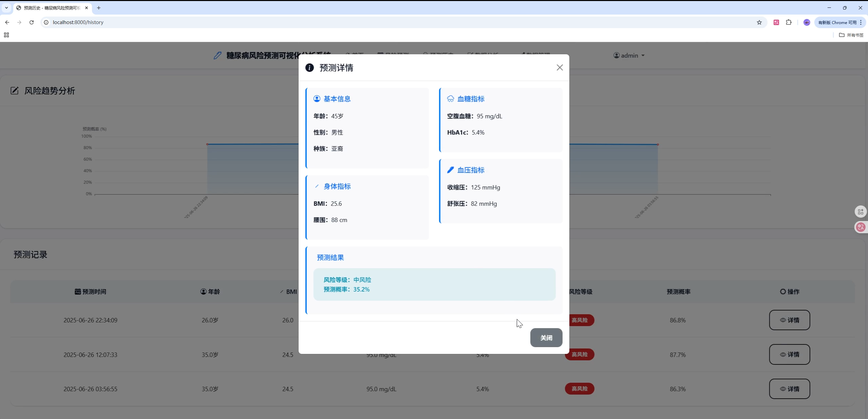Image resolution: width=868 pixels, height=419 pixels.
Task: Click the pencil logo beside 糖尿病风险预测 title
Action: (x=217, y=55)
